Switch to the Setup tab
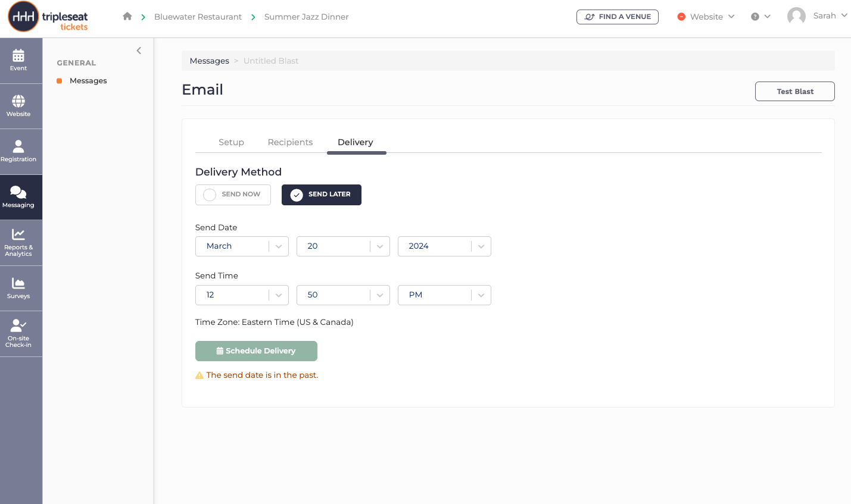 (x=231, y=142)
